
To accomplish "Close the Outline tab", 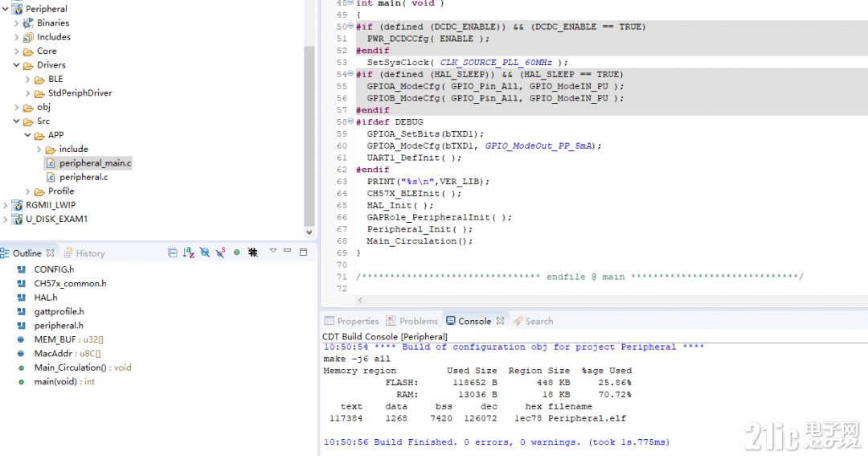I will 51,253.
